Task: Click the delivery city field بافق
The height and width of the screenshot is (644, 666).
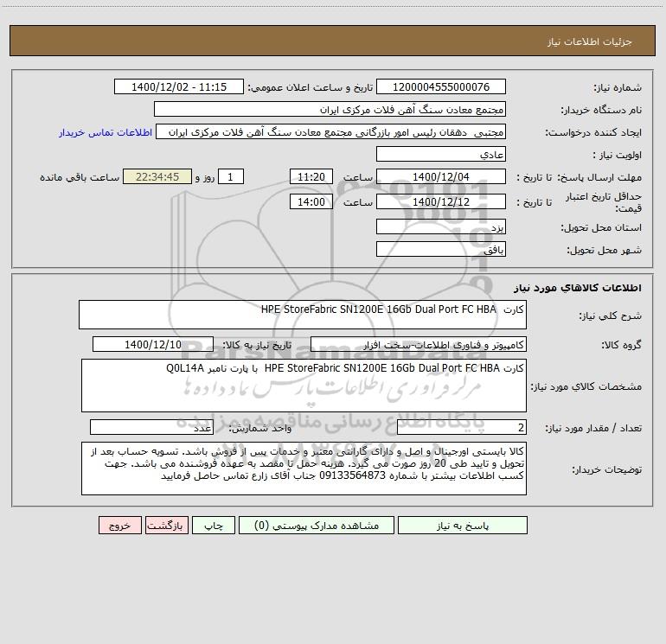Action: click(x=441, y=249)
